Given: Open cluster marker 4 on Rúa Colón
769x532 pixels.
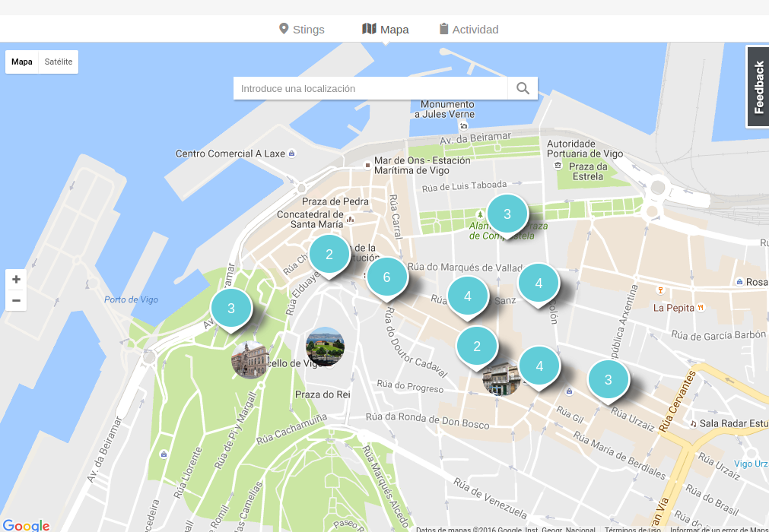Looking at the screenshot, I should pyautogui.click(x=539, y=283).
